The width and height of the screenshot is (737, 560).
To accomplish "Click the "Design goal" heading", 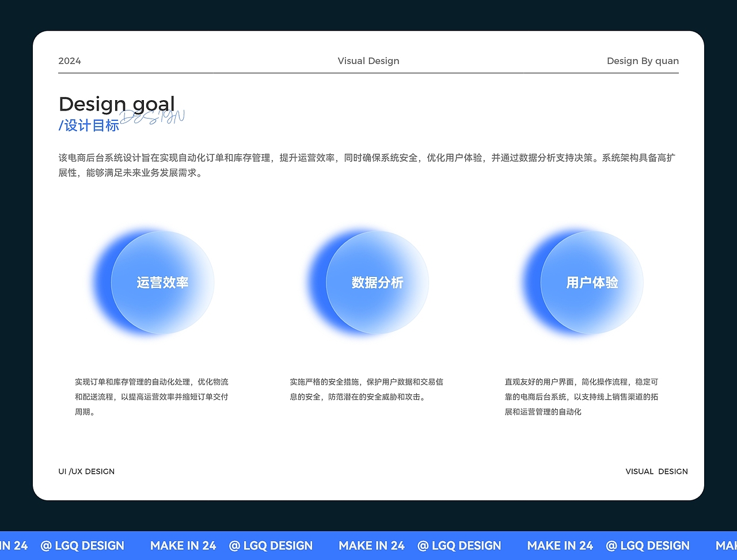I will (x=117, y=104).
